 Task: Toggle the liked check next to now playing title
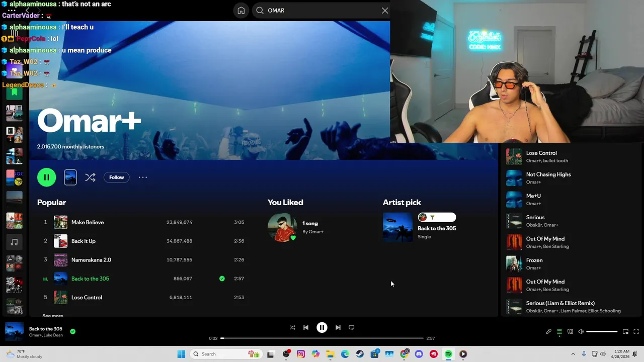pyautogui.click(x=73, y=331)
